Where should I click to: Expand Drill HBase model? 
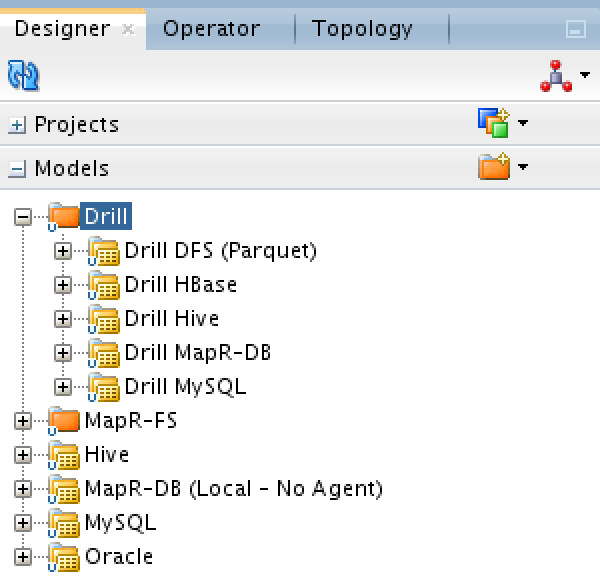[x=63, y=285]
